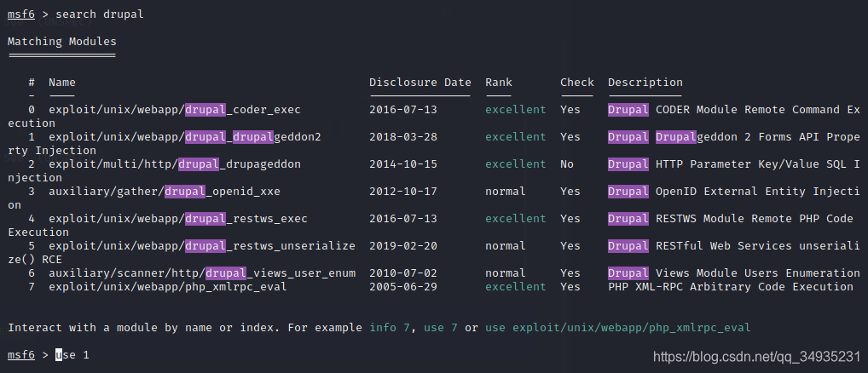
Task: Click the 'Check' column header
Action: tap(577, 83)
